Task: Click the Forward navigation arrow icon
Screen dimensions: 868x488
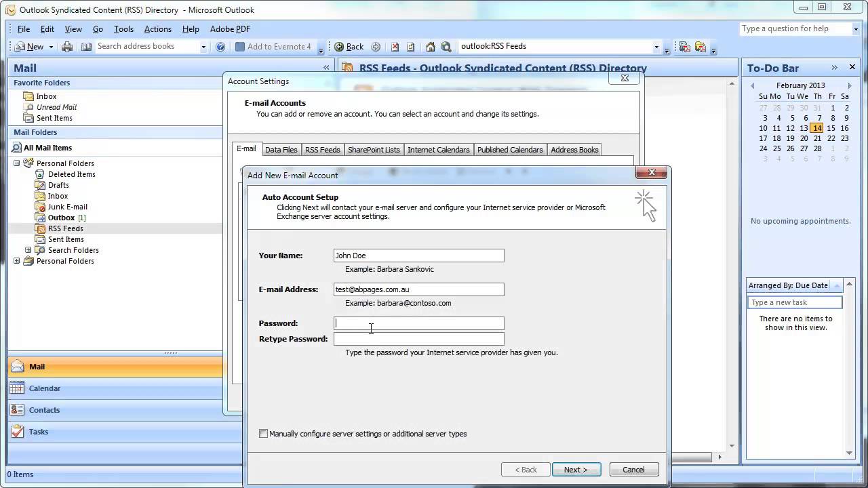Action: click(376, 47)
